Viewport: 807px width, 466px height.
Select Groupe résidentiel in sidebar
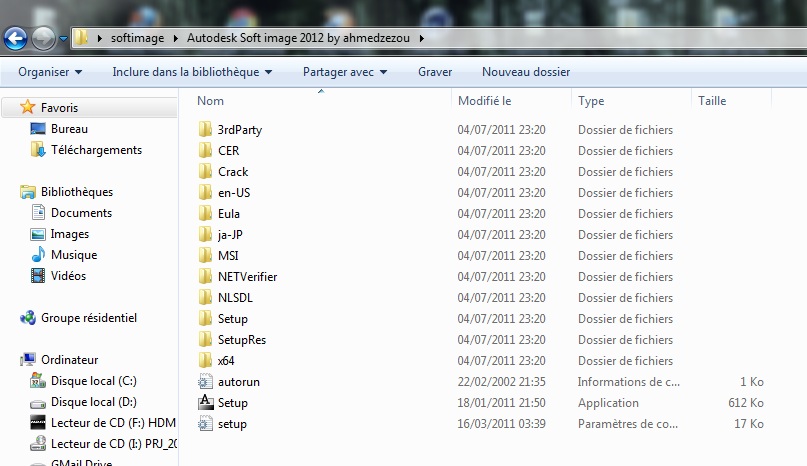(x=89, y=318)
